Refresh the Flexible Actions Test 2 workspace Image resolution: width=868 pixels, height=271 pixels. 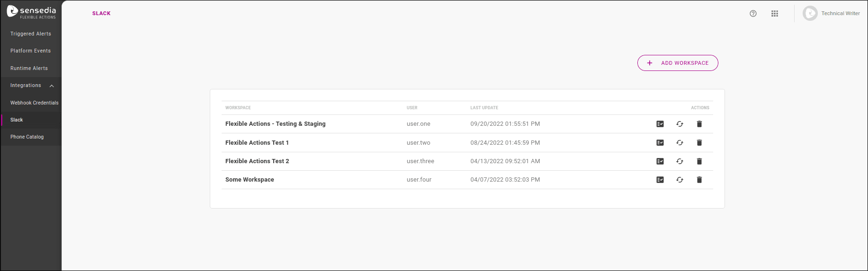click(680, 161)
